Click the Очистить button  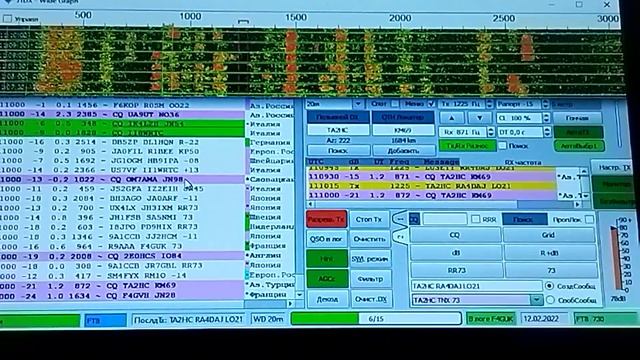click(369, 239)
